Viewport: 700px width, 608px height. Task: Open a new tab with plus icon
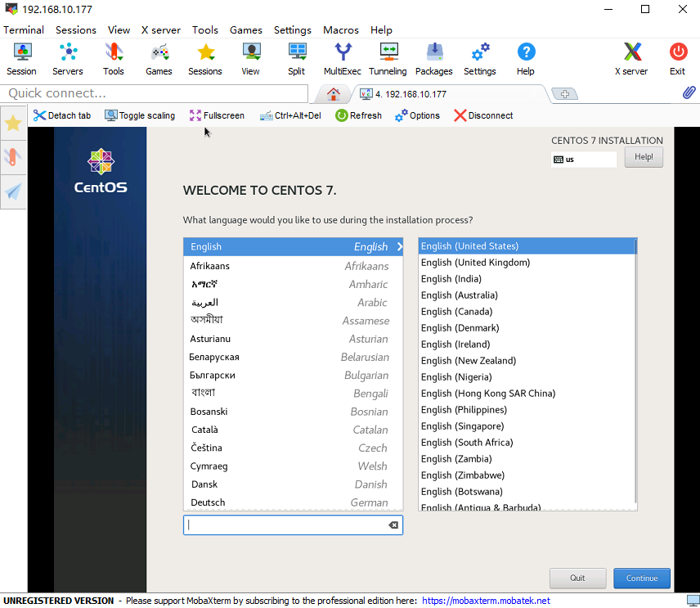565,94
